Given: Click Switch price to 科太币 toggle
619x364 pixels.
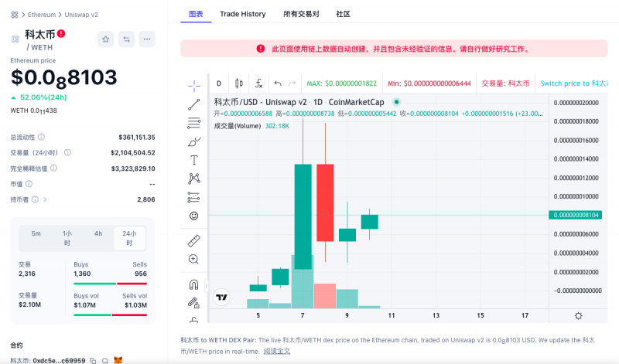Looking at the screenshot, I should [574, 83].
